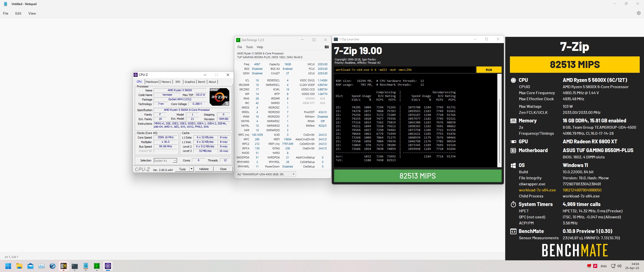This screenshot has height=272, width=644.
Task: Switch to the CPU-Z Graphics tab
Action: (x=190, y=82)
